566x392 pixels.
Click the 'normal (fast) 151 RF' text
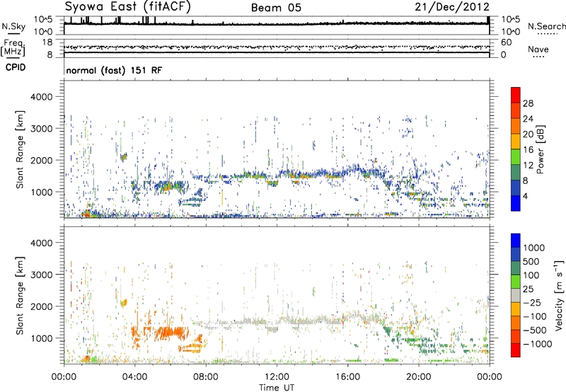pyautogui.click(x=114, y=70)
